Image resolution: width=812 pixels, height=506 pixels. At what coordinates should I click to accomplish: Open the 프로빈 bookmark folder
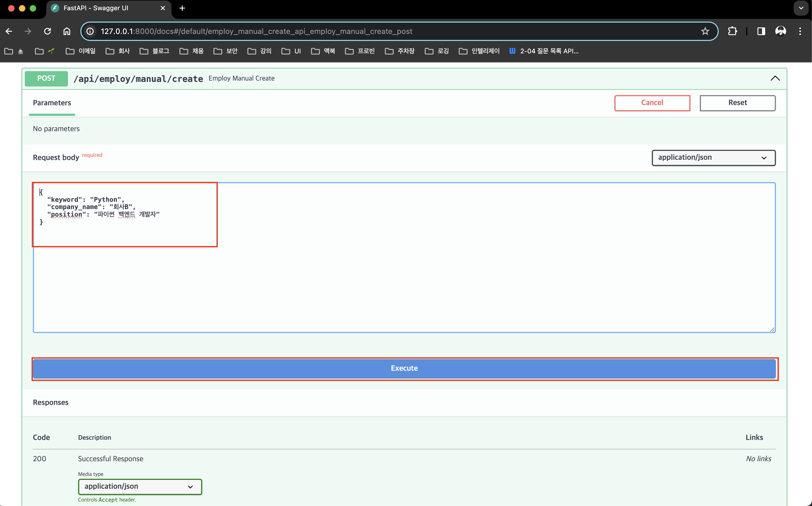click(360, 51)
